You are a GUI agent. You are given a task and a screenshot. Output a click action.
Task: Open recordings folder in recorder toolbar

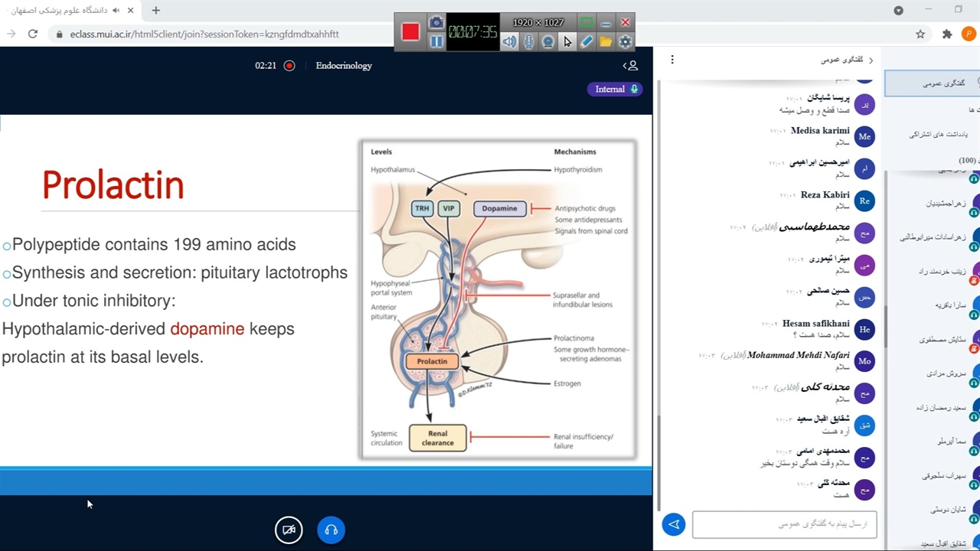tap(606, 42)
